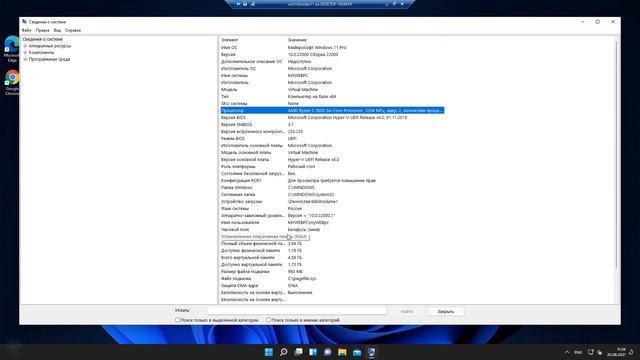Screen dimensions: 640x360
Task: Open the taskbar clock and date
Action: point(617,352)
